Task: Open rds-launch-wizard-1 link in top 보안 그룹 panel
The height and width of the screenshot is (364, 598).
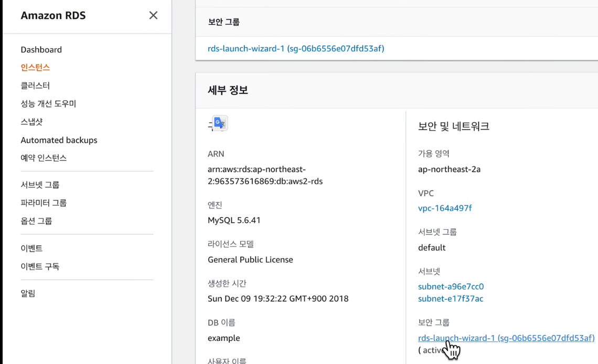Action: point(296,49)
